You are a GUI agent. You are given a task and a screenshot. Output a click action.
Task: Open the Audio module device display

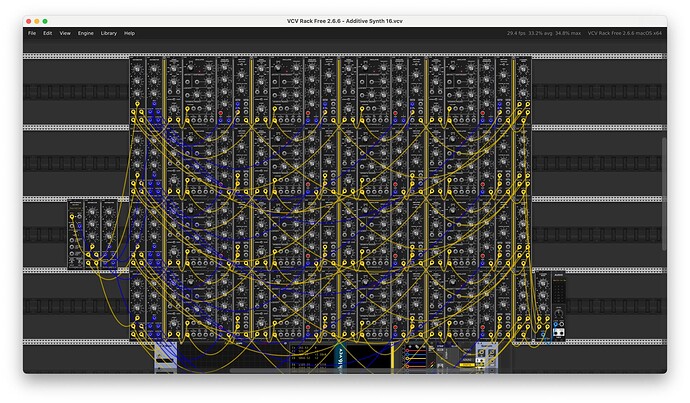(x=558, y=290)
